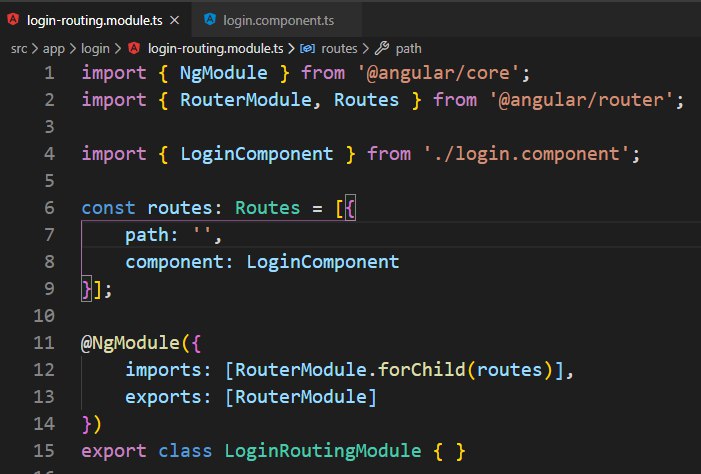The image size is (701, 474).
Task: Click the imports property on line 12
Action: click(163, 371)
